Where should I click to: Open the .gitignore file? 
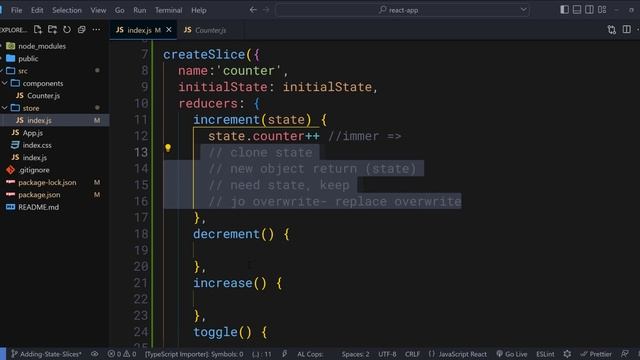34,170
